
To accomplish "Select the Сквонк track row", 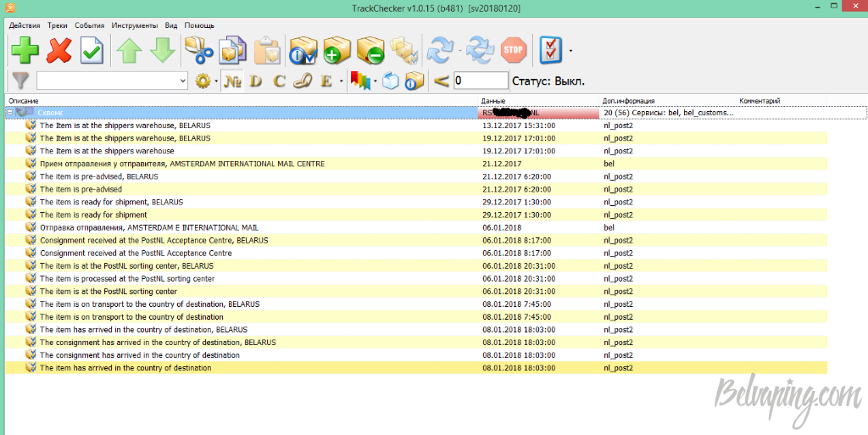I will 437,112.
